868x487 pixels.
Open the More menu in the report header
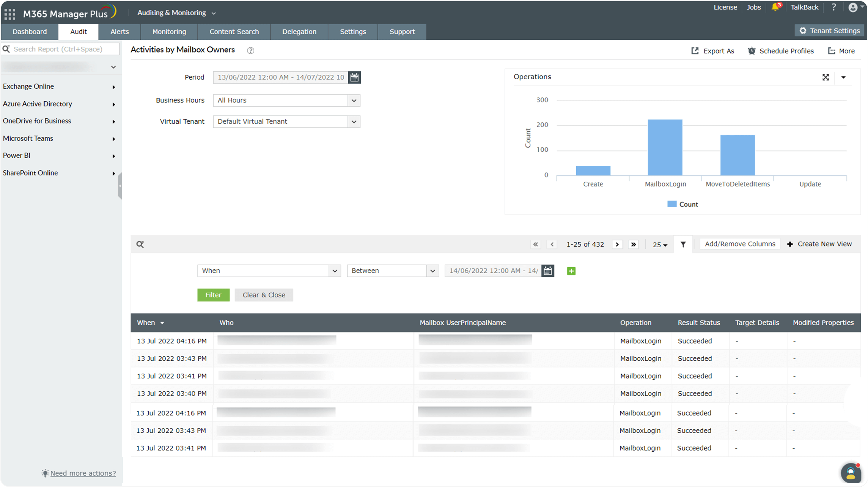(x=841, y=50)
